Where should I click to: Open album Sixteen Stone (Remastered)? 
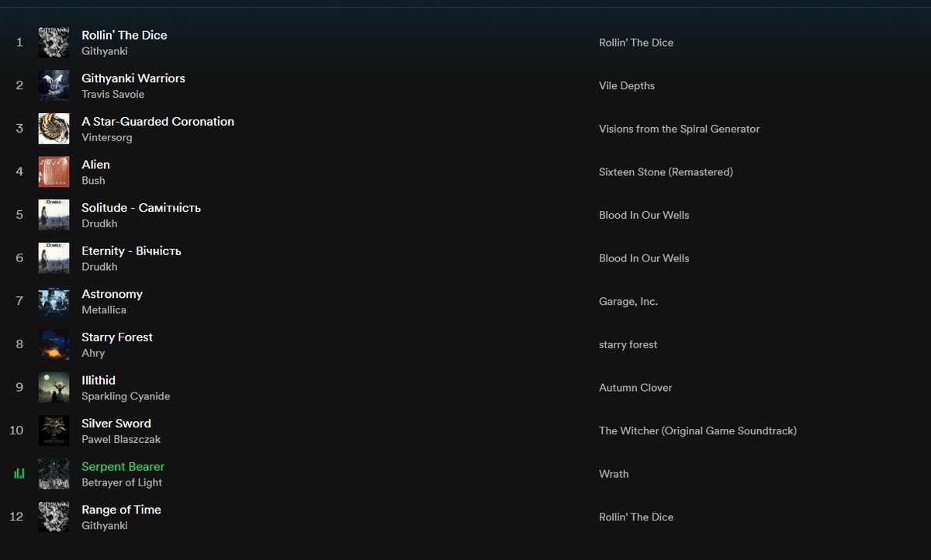666,172
